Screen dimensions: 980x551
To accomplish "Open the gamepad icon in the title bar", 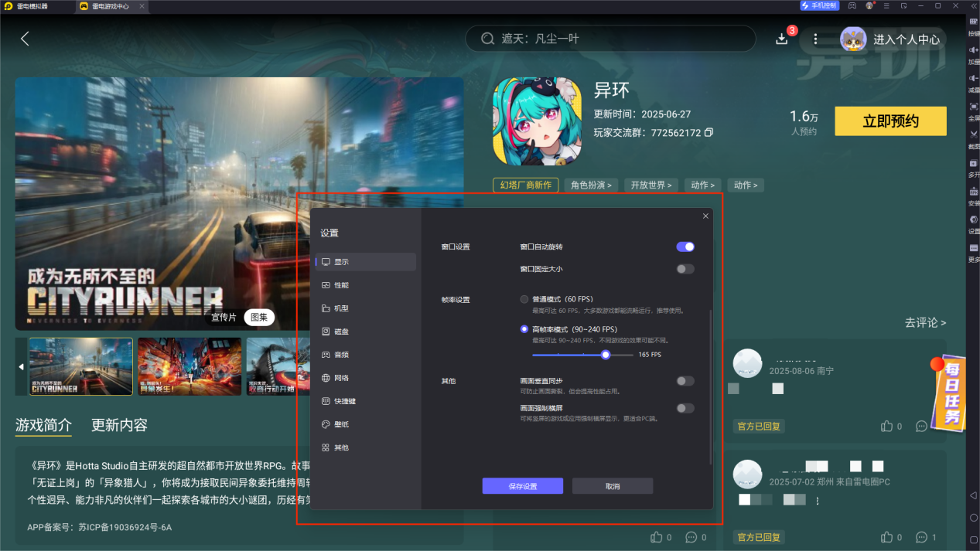I will coord(852,5).
